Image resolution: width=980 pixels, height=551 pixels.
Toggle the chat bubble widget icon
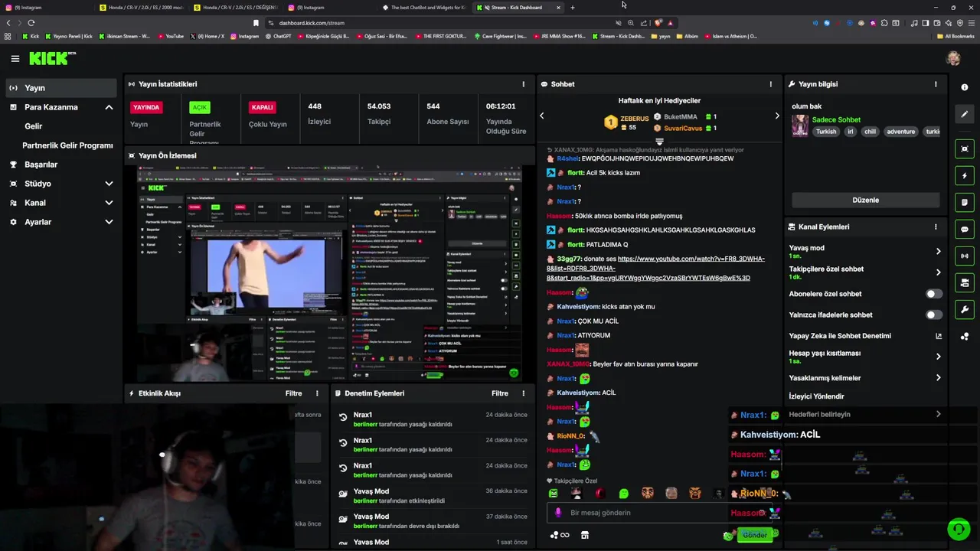pyautogui.click(x=965, y=229)
